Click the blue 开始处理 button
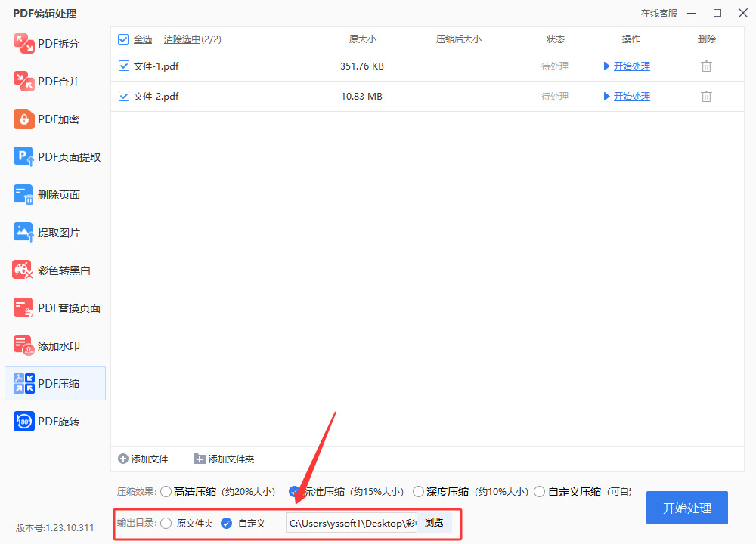The image size is (756, 544). click(x=687, y=508)
